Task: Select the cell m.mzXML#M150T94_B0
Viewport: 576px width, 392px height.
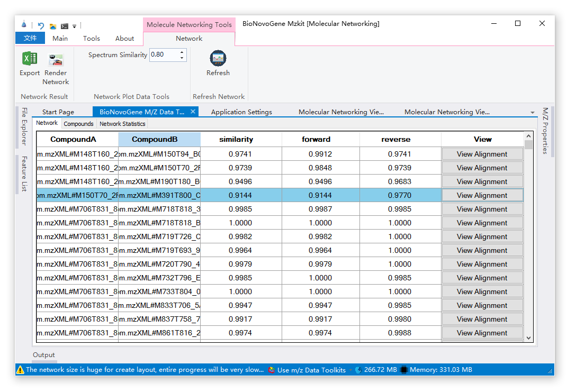Action: point(159,154)
